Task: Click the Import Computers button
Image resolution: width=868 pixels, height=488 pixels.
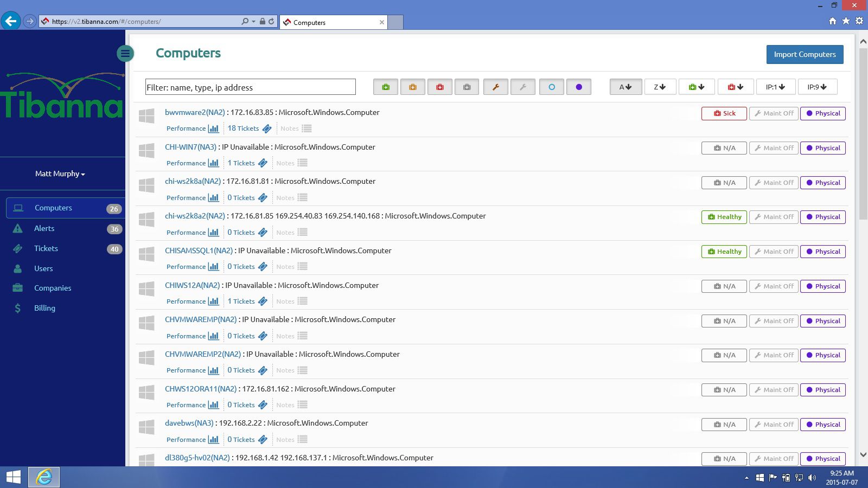Action: click(x=805, y=54)
